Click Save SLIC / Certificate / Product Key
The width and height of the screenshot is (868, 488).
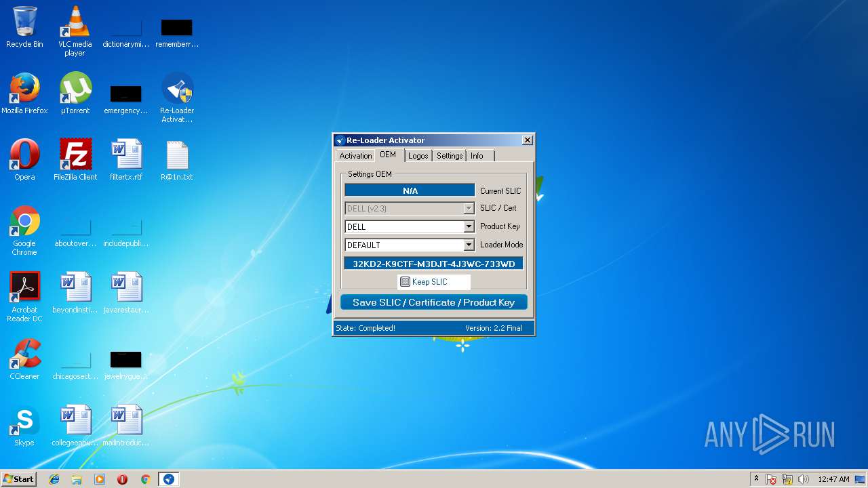click(434, 302)
